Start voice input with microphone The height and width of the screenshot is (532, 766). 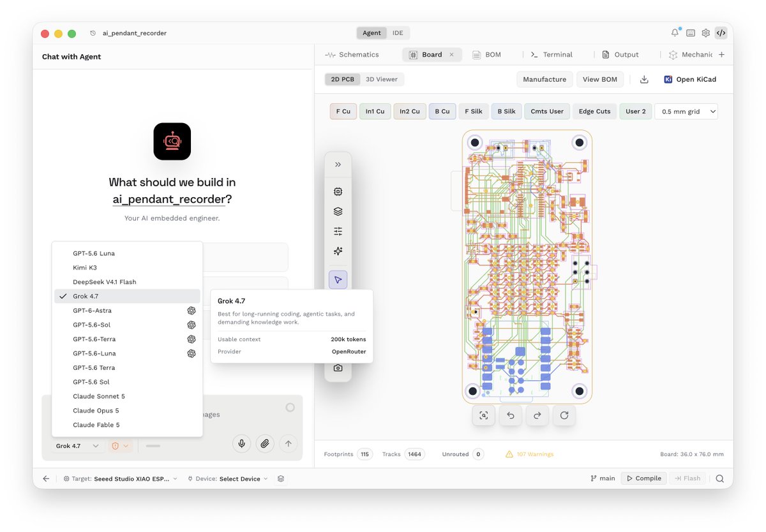click(241, 443)
